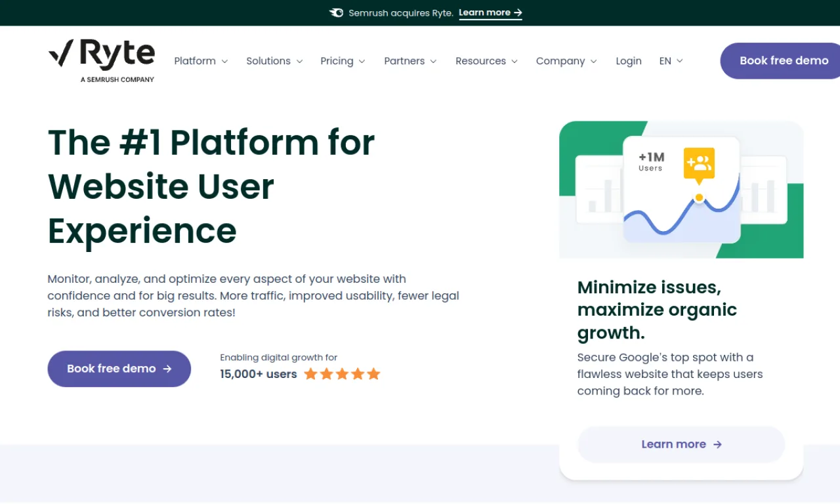840x504 pixels.
Task: Click Learn more button in growth card
Action: [x=681, y=444]
